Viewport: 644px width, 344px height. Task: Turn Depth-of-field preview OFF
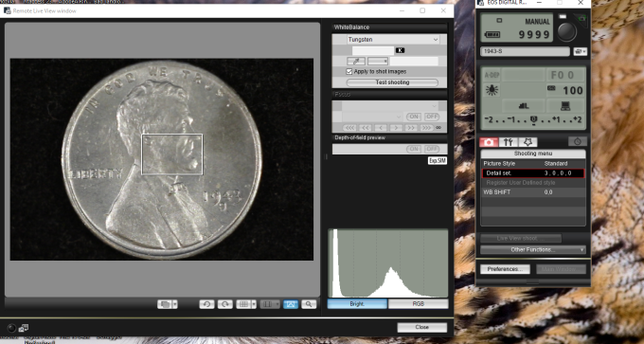432,149
